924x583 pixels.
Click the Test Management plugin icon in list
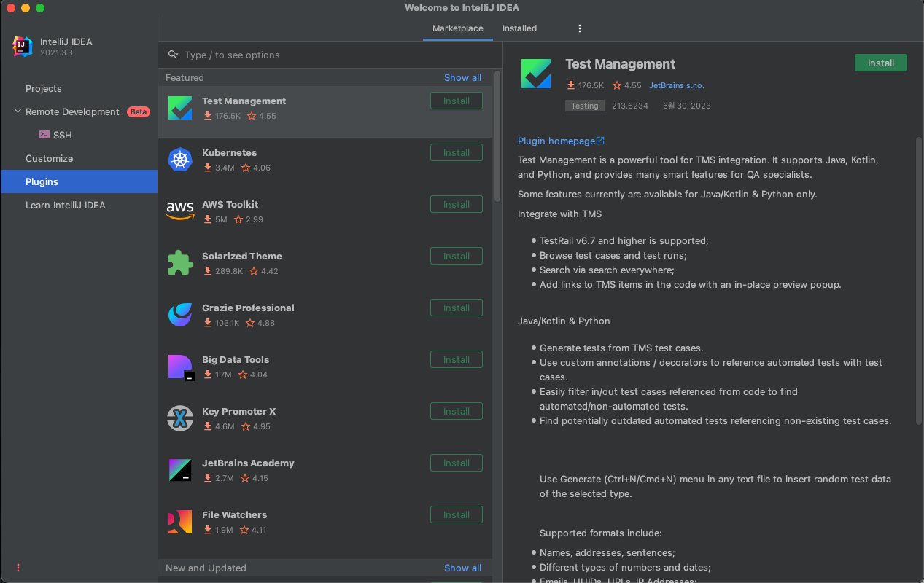pyautogui.click(x=180, y=108)
